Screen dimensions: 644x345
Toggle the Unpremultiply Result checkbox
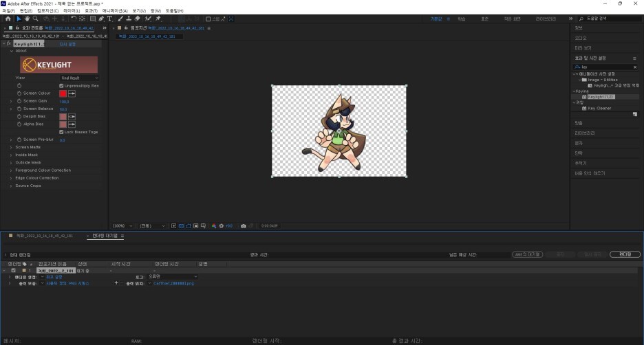(x=61, y=86)
